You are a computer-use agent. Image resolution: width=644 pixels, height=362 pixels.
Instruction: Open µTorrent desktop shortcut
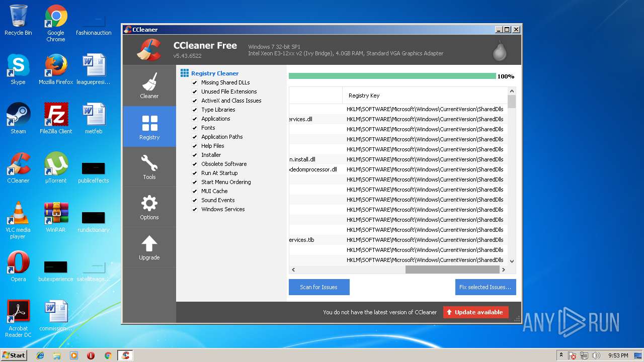[x=56, y=168]
